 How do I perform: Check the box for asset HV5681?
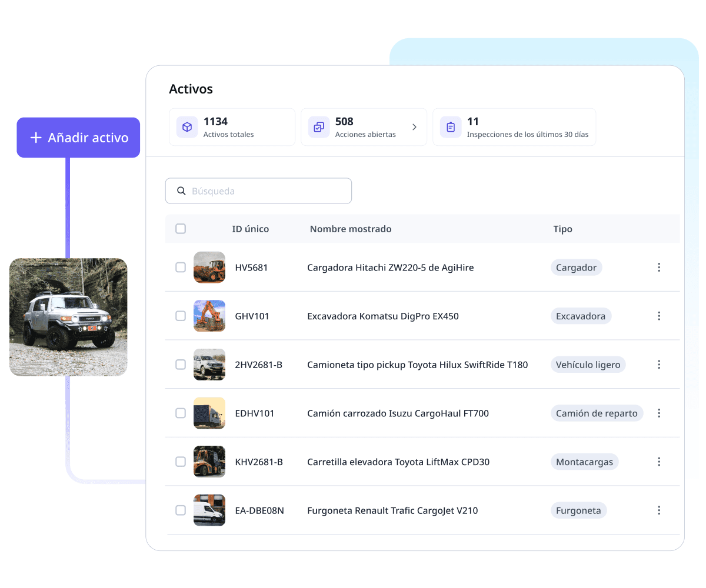181,268
